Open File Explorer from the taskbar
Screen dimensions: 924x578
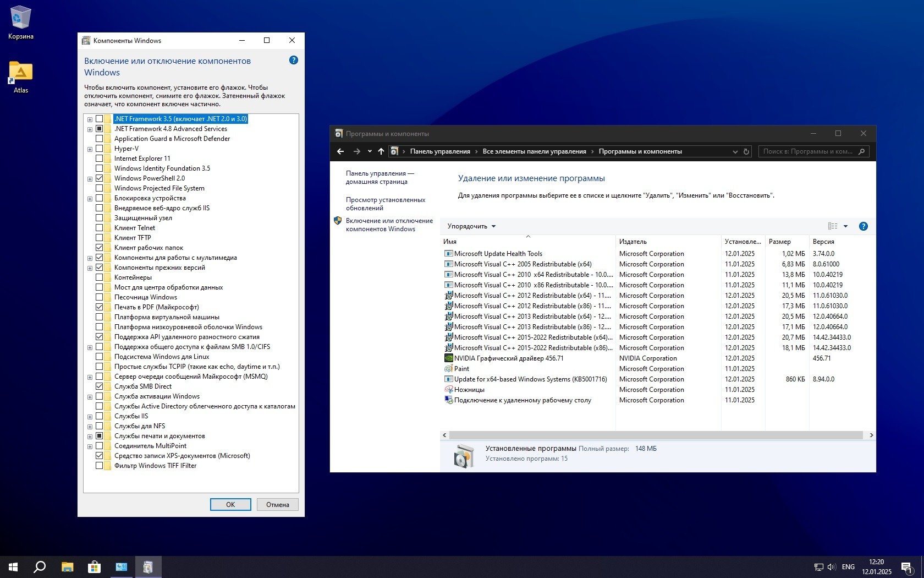tap(67, 566)
